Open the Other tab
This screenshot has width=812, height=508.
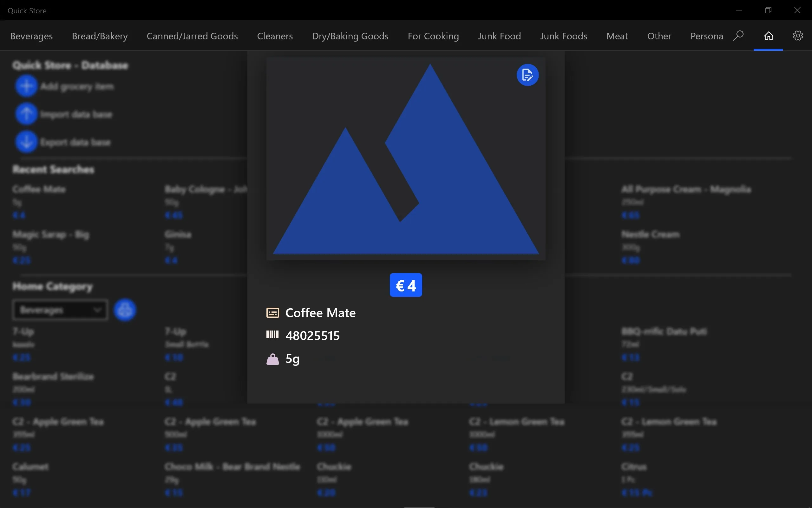(x=659, y=36)
